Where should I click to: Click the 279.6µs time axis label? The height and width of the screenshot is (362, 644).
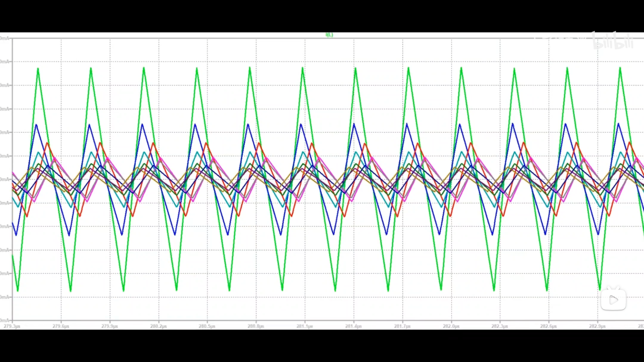click(x=61, y=326)
